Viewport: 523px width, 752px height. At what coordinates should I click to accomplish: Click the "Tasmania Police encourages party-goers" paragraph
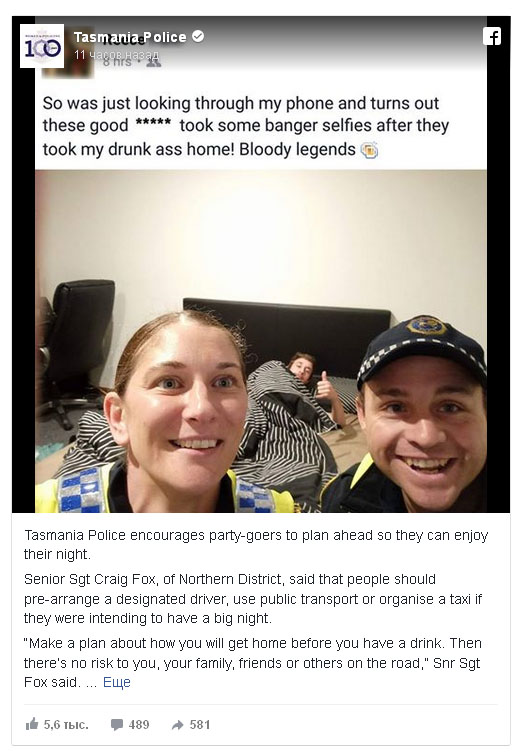256,544
